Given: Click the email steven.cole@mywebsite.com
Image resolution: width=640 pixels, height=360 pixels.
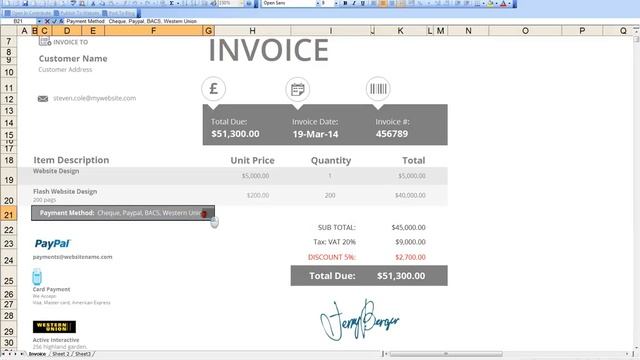Looking at the screenshot, I should (95, 98).
